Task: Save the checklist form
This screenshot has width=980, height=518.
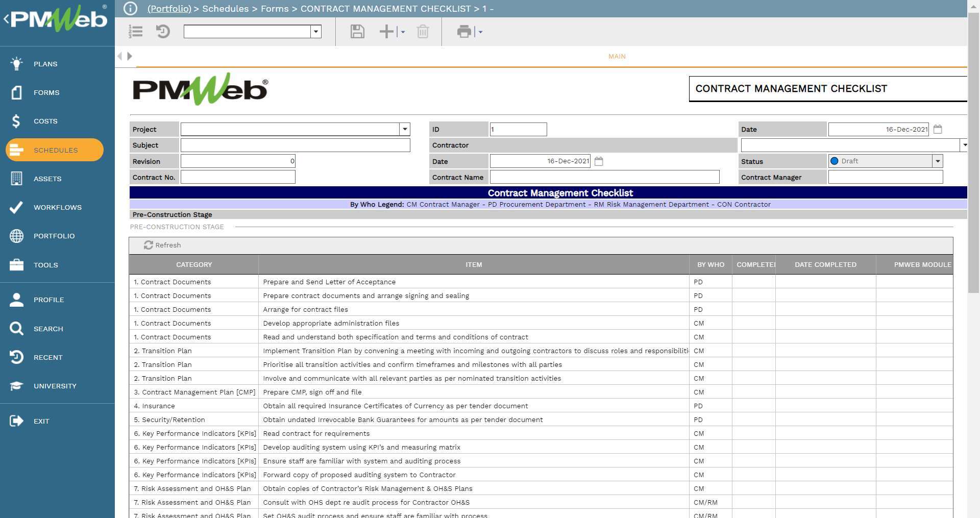Action: 357,32
